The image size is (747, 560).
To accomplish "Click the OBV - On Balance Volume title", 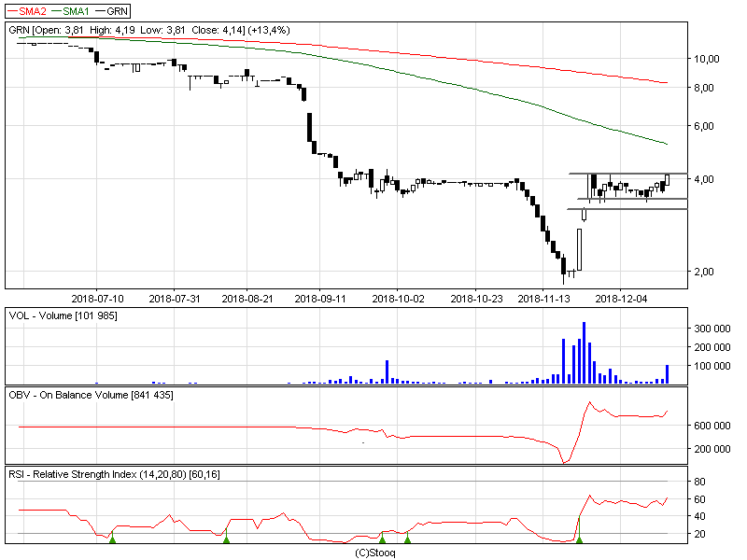I will tap(91, 395).
